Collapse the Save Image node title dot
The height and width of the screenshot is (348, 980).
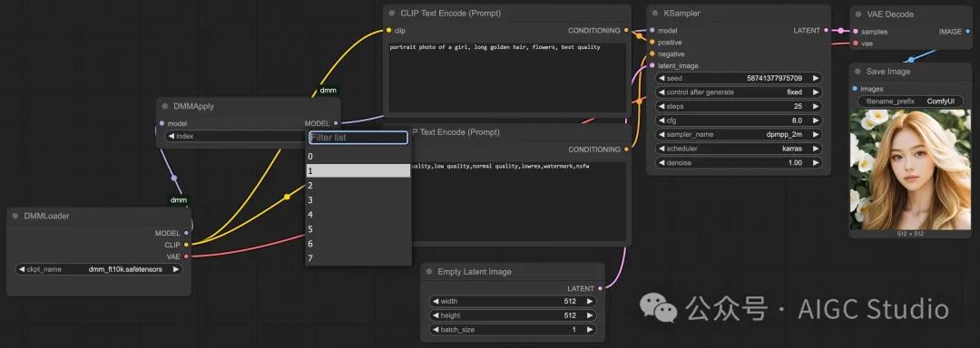857,71
